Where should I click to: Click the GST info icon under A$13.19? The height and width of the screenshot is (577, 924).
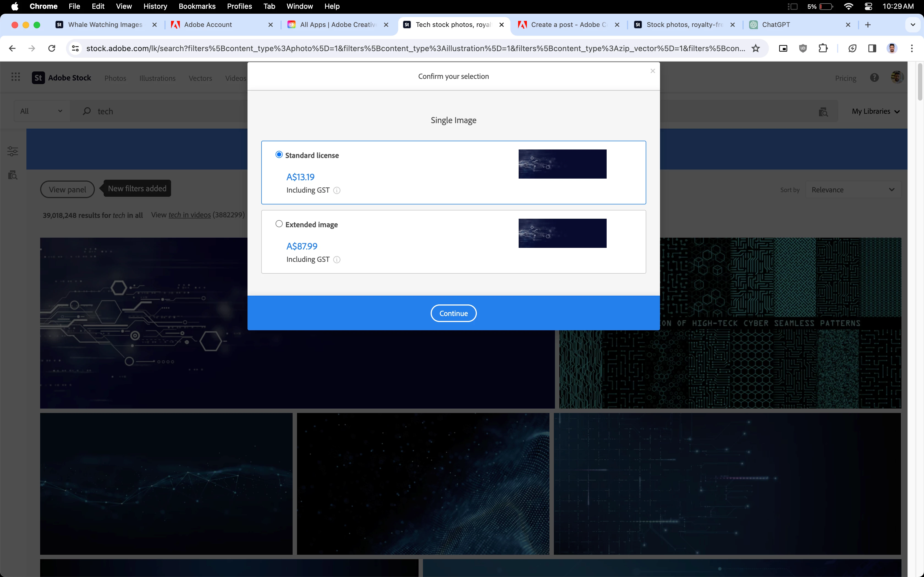coord(337,190)
